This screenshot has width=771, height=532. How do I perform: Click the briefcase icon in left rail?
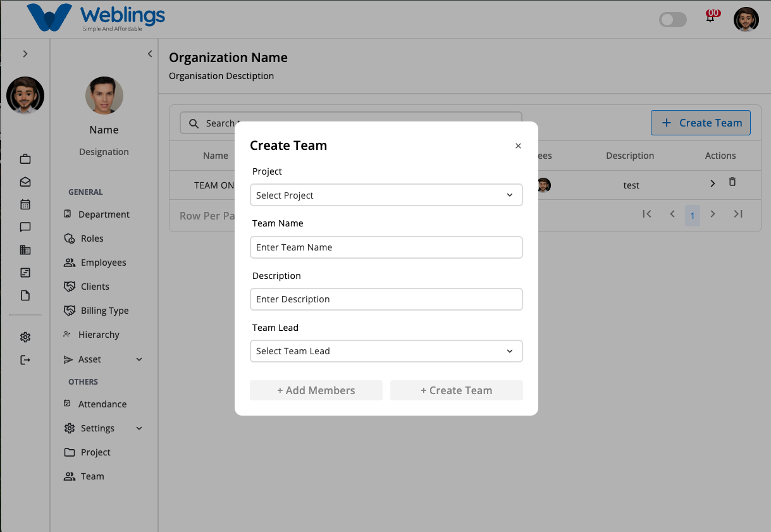(25, 159)
